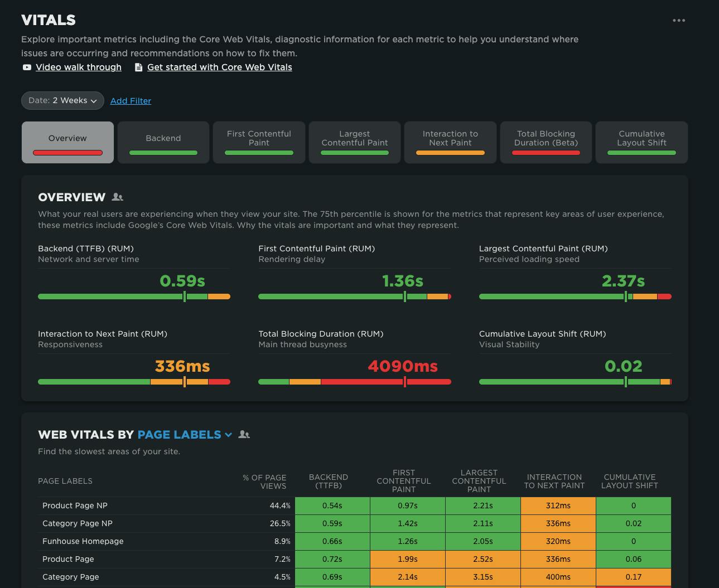The width and height of the screenshot is (719, 588).
Task: Click the Add Filter link
Action: (131, 101)
